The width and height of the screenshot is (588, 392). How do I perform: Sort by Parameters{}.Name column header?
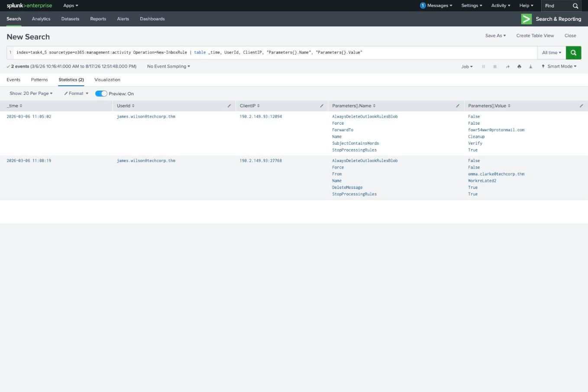[x=354, y=106]
